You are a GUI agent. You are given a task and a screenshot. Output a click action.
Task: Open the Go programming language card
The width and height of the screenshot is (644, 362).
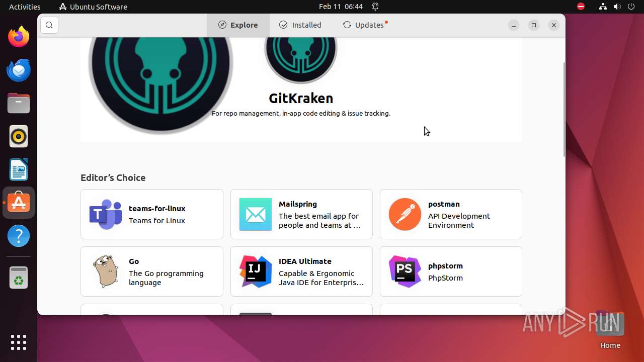[x=152, y=271]
